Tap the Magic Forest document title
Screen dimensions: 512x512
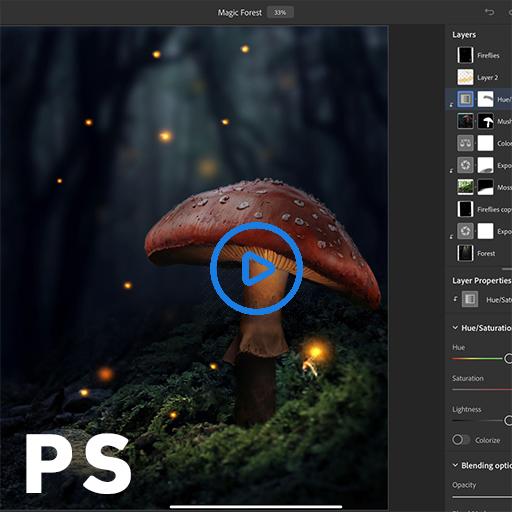pyautogui.click(x=240, y=13)
